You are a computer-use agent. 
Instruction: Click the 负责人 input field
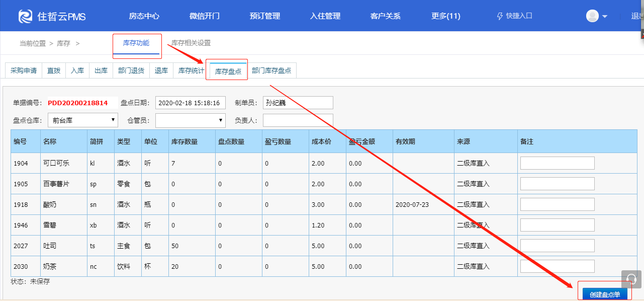(298, 120)
